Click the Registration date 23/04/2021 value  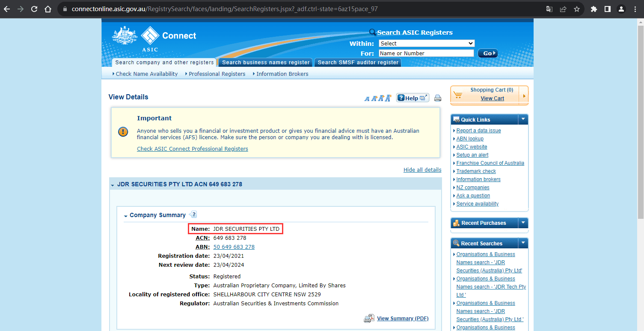coord(229,256)
